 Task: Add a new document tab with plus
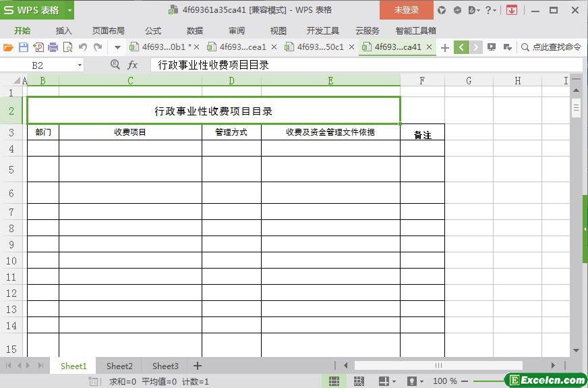445,48
